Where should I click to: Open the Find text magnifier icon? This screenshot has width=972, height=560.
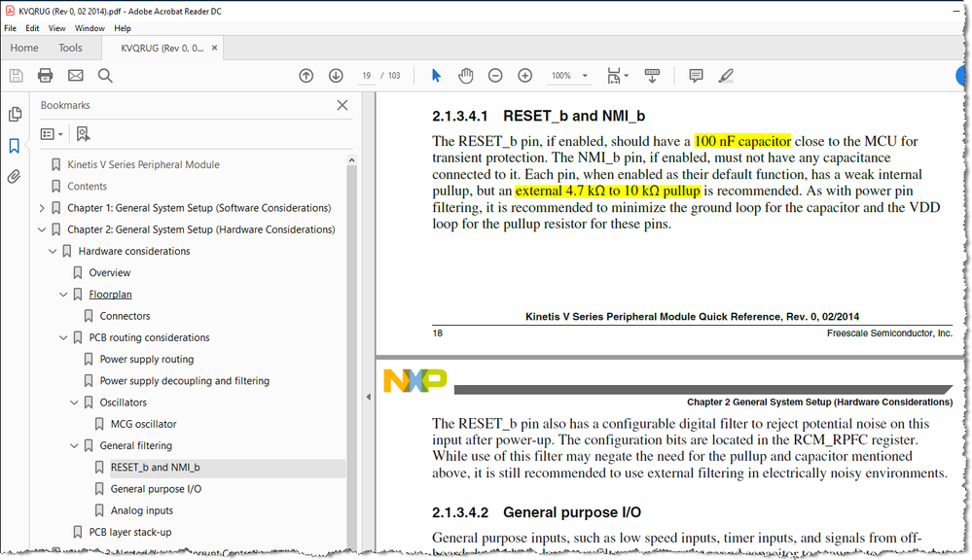click(105, 76)
